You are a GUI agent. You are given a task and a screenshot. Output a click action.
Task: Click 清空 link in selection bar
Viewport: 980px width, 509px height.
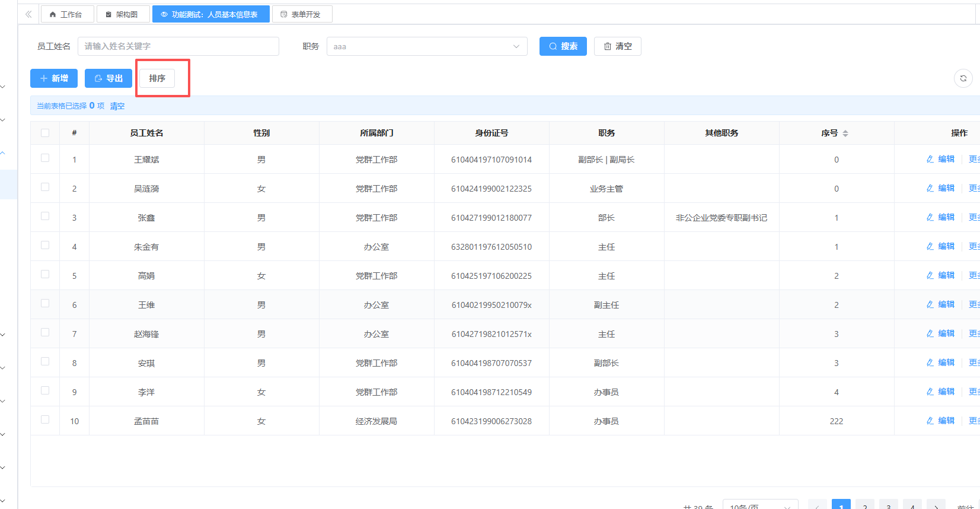pyautogui.click(x=117, y=106)
